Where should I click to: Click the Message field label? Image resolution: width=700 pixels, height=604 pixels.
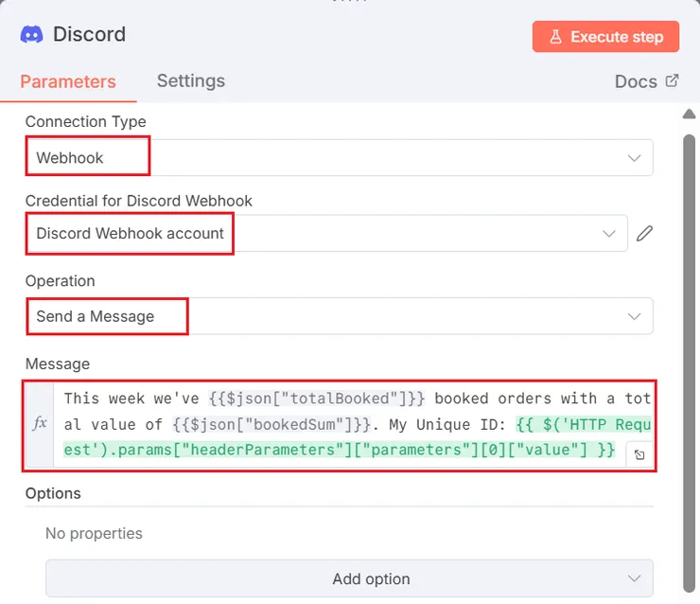[x=57, y=364]
